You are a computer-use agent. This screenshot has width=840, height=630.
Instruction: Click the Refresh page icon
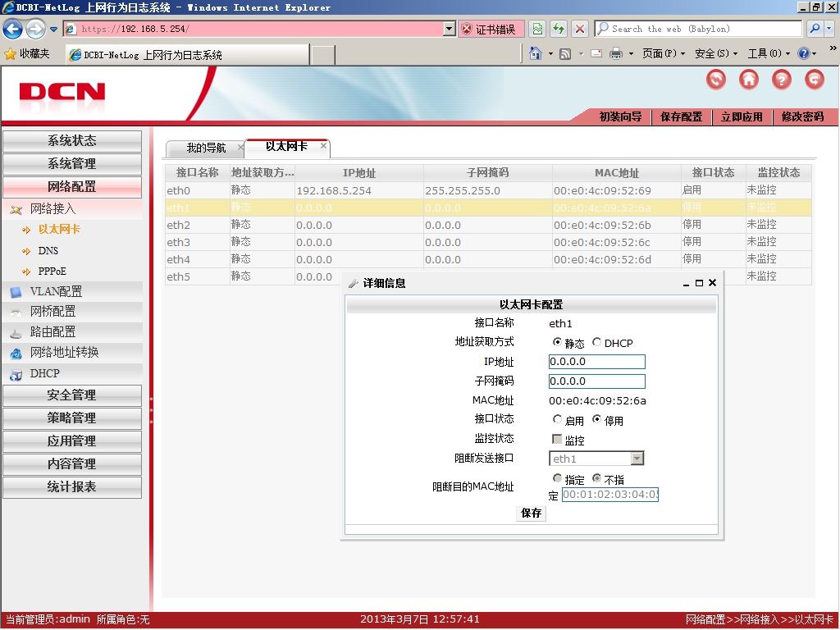click(x=559, y=29)
